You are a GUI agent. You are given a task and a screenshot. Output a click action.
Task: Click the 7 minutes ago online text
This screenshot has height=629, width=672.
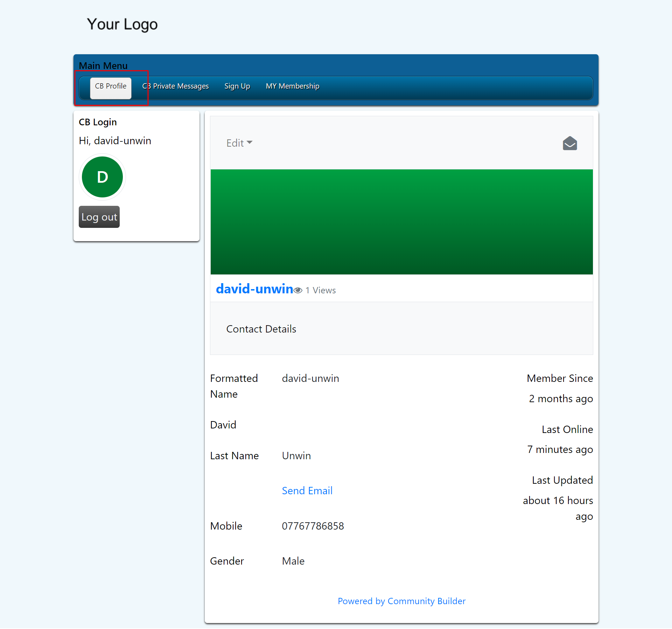point(560,449)
